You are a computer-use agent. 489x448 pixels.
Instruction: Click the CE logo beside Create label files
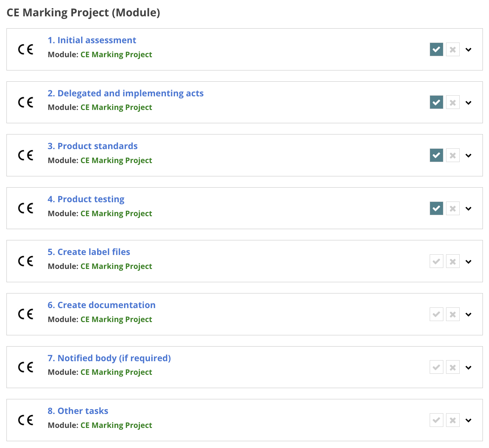tap(26, 261)
